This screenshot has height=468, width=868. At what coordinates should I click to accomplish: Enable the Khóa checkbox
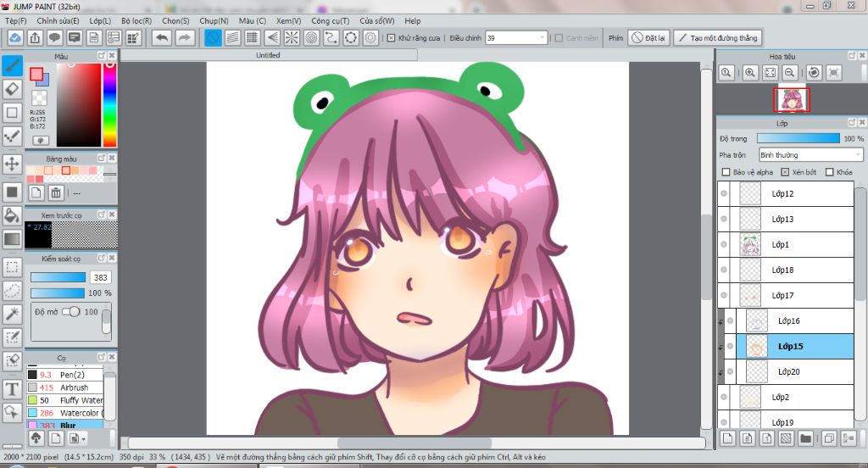pos(829,172)
